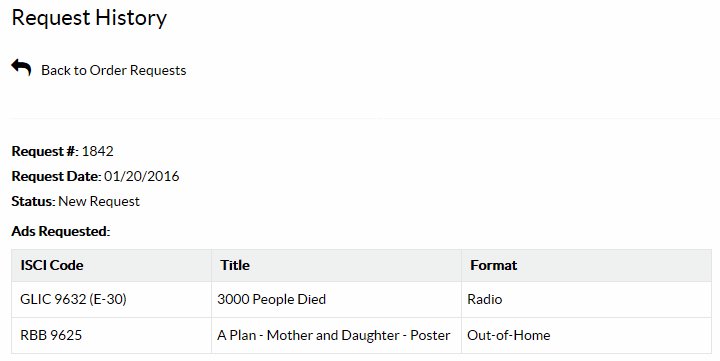Click the Out-of-Home format cell
Viewport: 720px width, 361px height.
586,335
